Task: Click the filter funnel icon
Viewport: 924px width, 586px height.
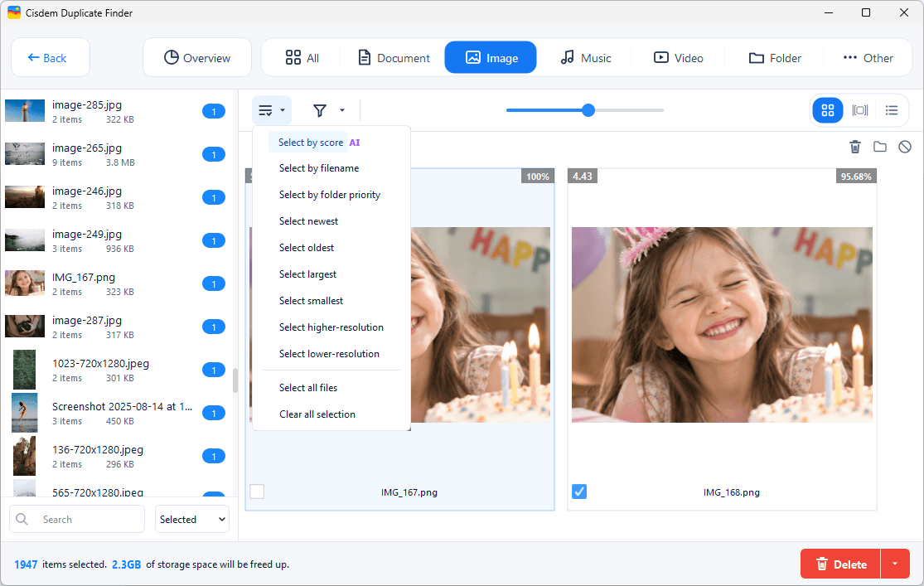Action: pyautogui.click(x=319, y=110)
